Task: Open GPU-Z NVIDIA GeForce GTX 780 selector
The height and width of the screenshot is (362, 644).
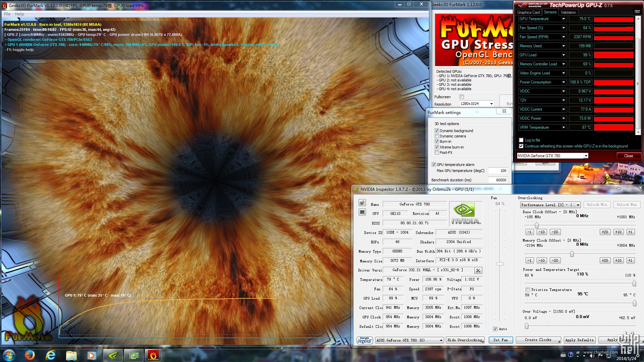Action: 552,156
